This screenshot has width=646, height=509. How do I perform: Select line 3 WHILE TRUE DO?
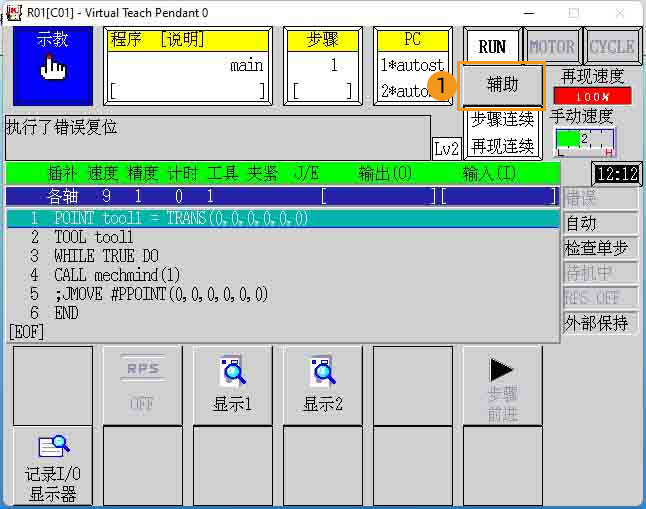click(283, 256)
